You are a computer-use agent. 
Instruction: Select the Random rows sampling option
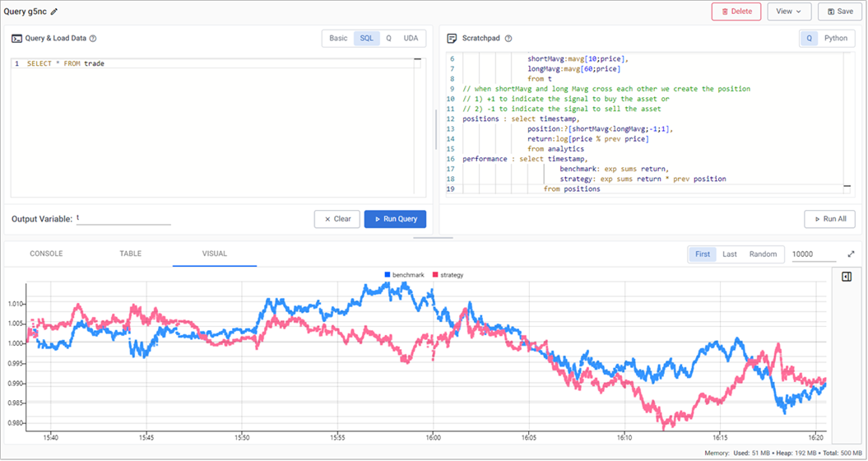coord(763,254)
